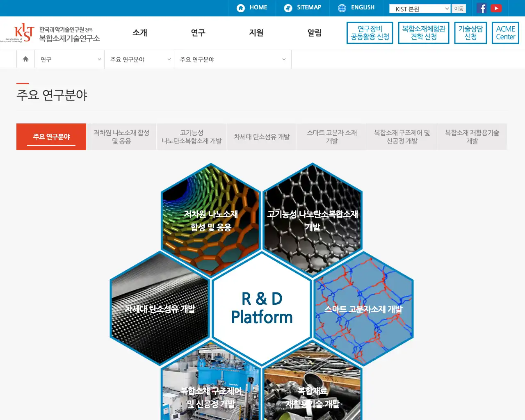Viewport: 525px width, 420px height.
Task: Click 복합소재체험관 견학 신청 button
Action: point(424,33)
